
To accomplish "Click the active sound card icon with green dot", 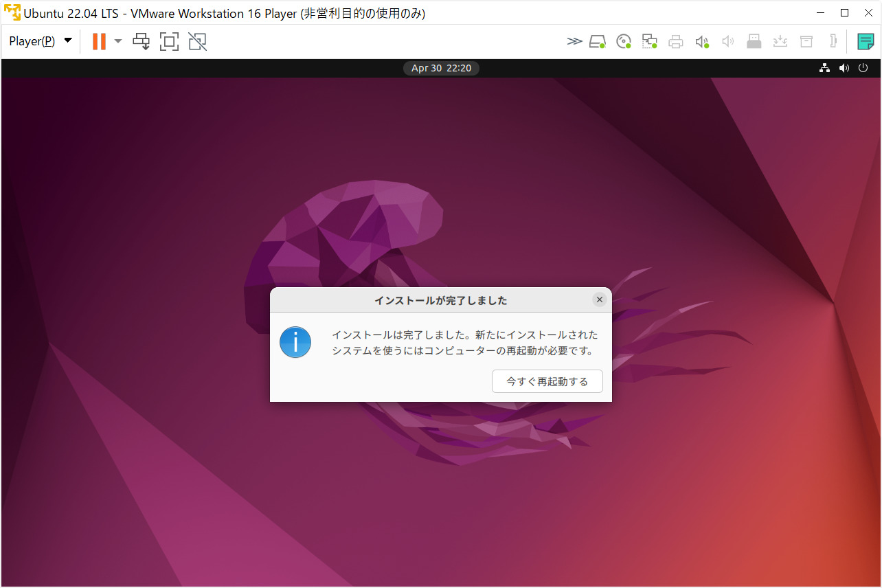I will [702, 42].
